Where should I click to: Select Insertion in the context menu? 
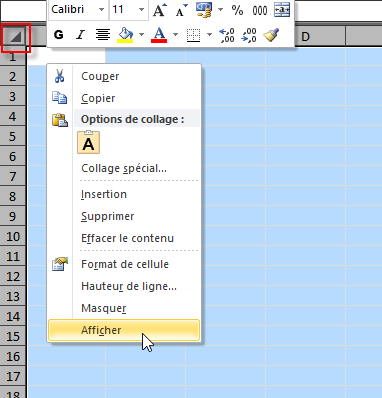(124, 194)
